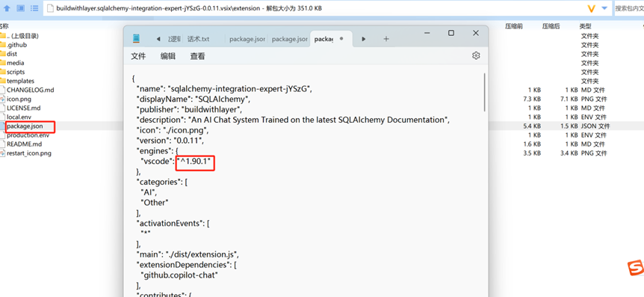This screenshot has height=297, width=644.
Task: Go to parent directory entry (上级目录)
Action: click(x=22, y=36)
